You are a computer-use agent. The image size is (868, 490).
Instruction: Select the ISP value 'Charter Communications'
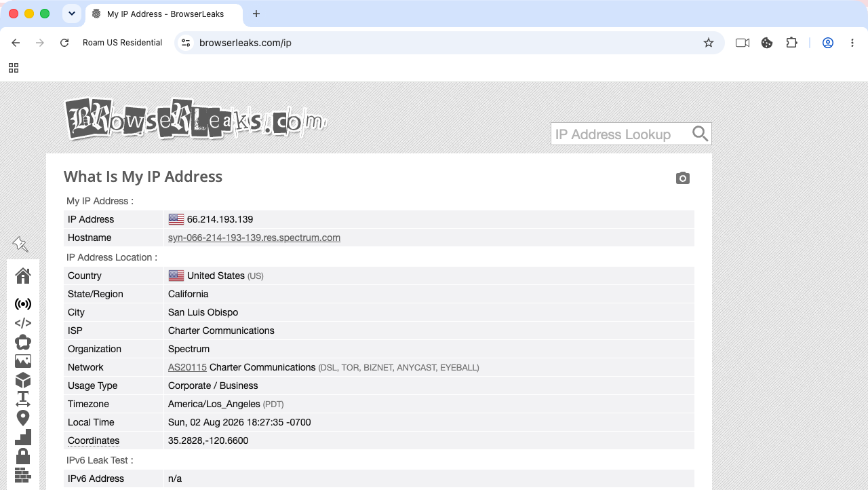click(x=221, y=331)
